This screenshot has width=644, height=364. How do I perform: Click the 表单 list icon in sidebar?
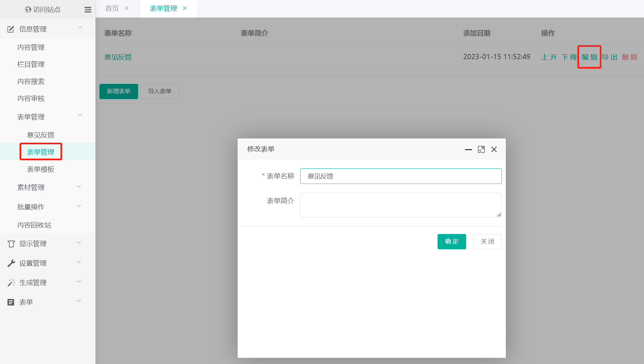pyautogui.click(x=11, y=302)
